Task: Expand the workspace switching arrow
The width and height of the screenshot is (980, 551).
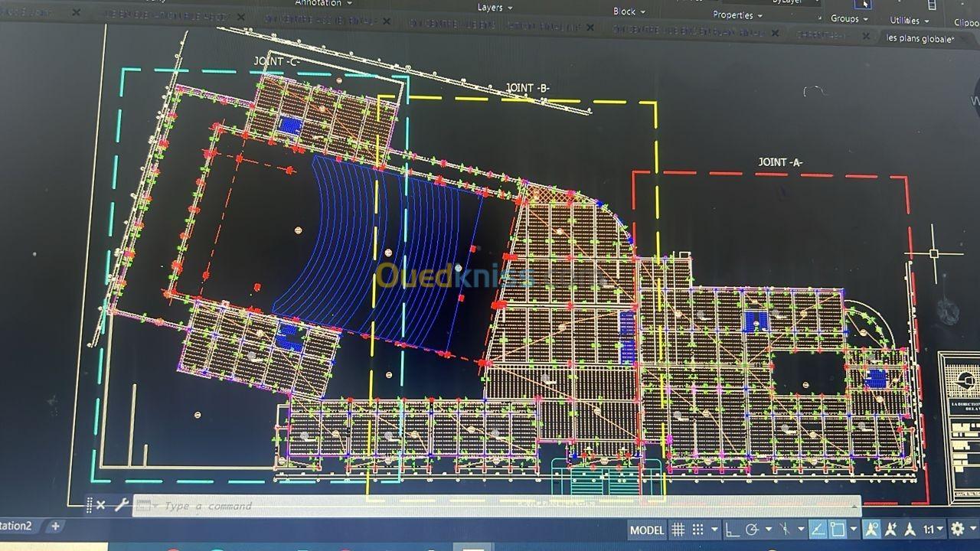Action: click(972, 530)
